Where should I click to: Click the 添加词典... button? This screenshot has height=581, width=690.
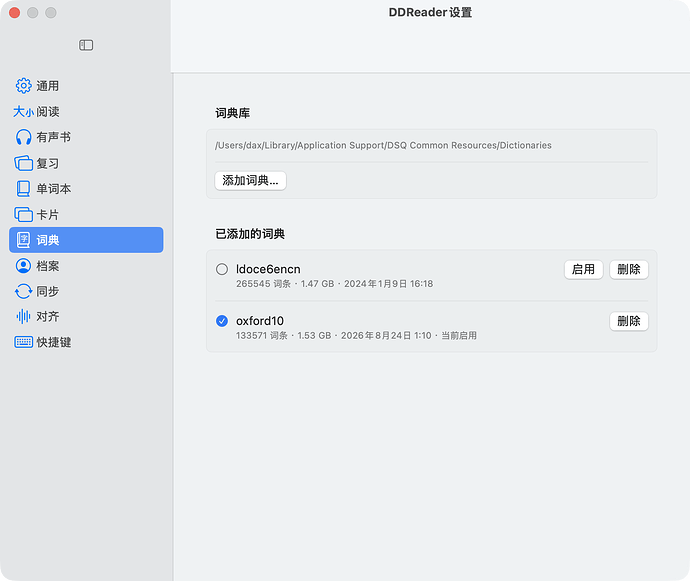[x=250, y=180]
